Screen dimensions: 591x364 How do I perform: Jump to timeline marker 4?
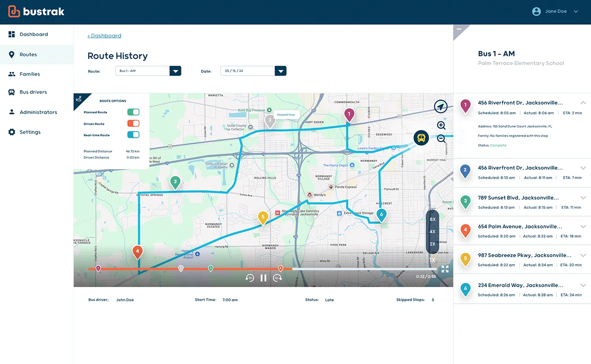(280, 269)
